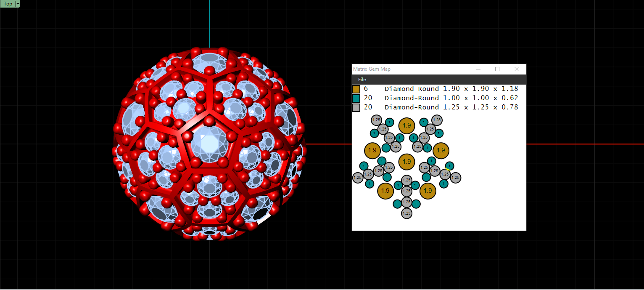The image size is (644, 290).
Task: Click the cyan vertical axis line above sphere
Action: (x=209, y=24)
